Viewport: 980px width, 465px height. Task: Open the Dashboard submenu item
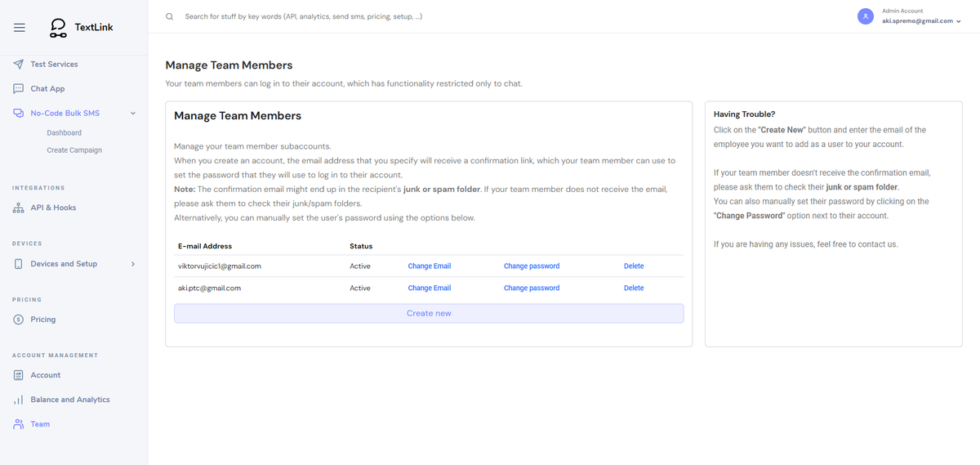point(64,132)
